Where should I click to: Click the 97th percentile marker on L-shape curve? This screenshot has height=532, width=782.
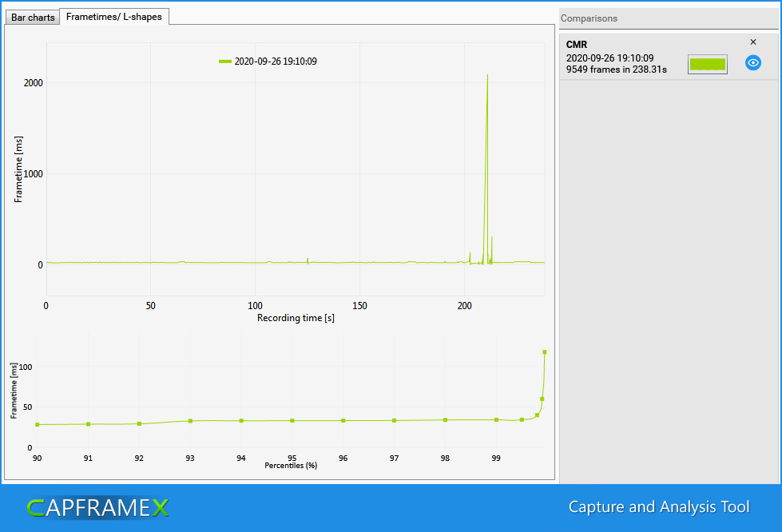pyautogui.click(x=395, y=421)
